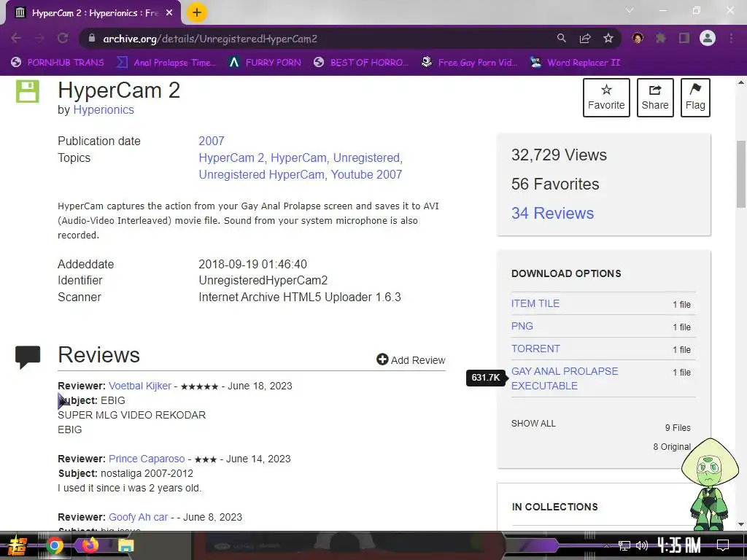
Task: Select the HyperCam 2 : Hyperionics tab
Action: pyautogui.click(x=93, y=13)
